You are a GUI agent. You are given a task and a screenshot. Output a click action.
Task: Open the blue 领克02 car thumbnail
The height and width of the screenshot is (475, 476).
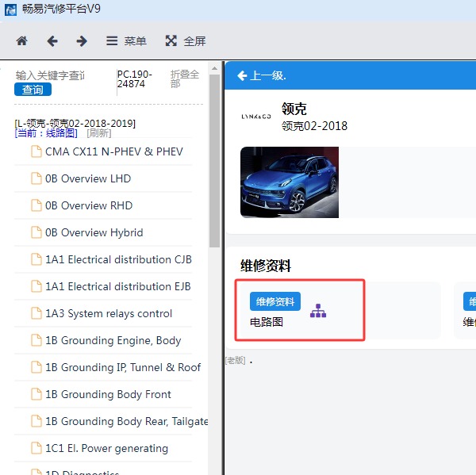tap(290, 182)
